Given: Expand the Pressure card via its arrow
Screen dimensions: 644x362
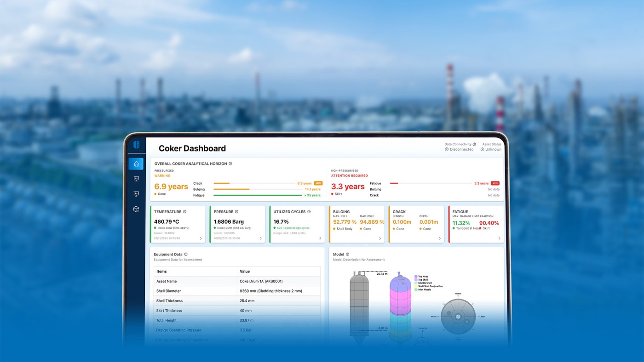Looking at the screenshot, I should 260,238.
